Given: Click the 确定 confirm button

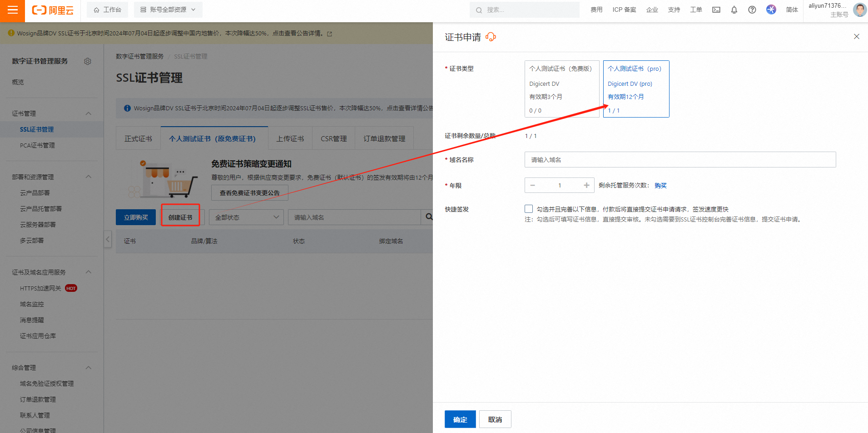Looking at the screenshot, I should [x=460, y=419].
